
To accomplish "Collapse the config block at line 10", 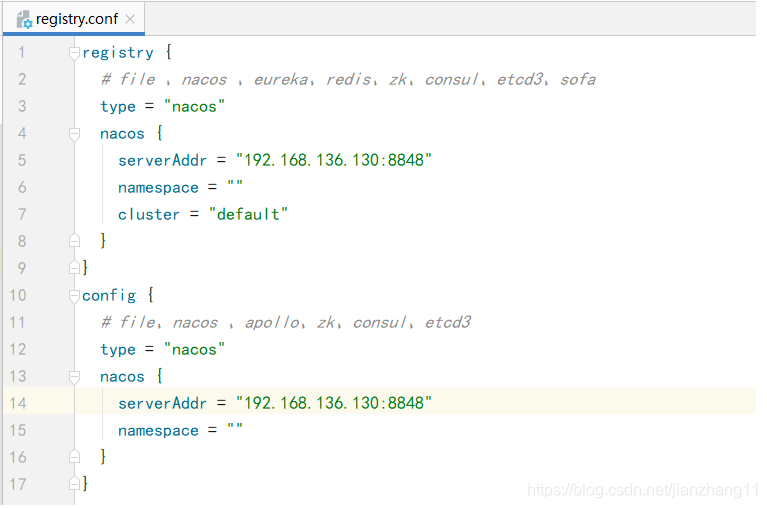I will [x=74, y=295].
